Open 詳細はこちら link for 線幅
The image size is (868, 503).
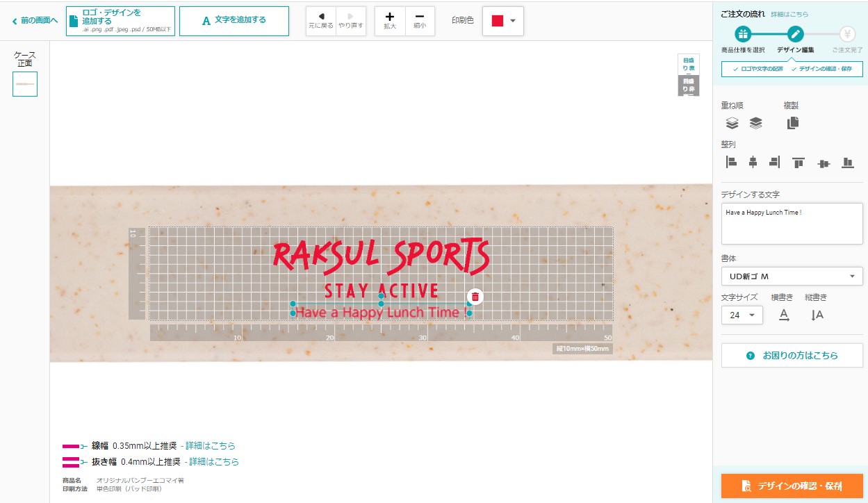tap(211, 446)
